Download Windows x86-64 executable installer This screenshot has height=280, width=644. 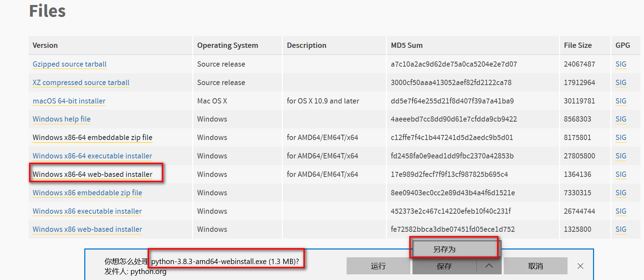click(92, 156)
